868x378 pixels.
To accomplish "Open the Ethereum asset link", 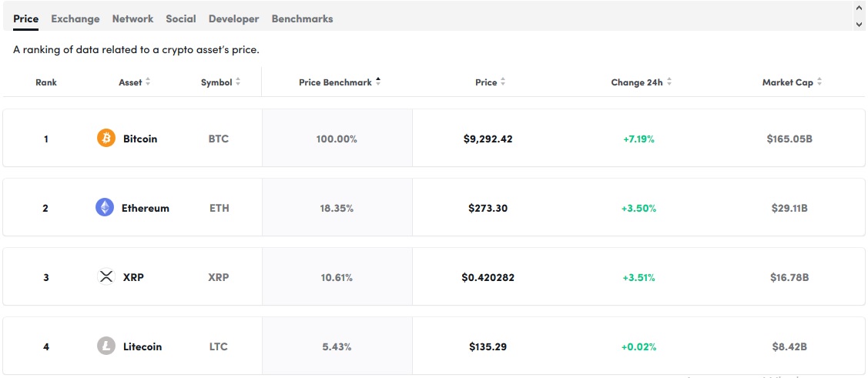I will click(145, 208).
